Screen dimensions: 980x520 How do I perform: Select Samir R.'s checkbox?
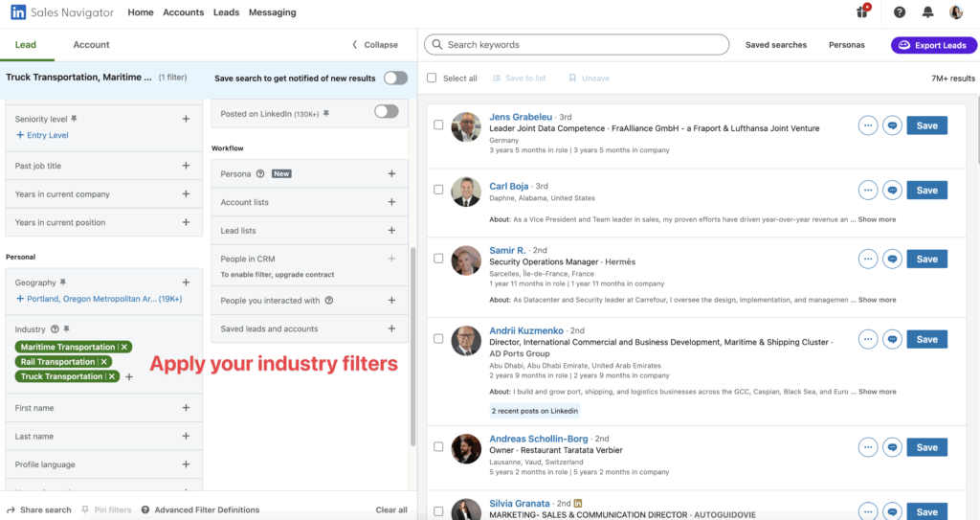438,259
